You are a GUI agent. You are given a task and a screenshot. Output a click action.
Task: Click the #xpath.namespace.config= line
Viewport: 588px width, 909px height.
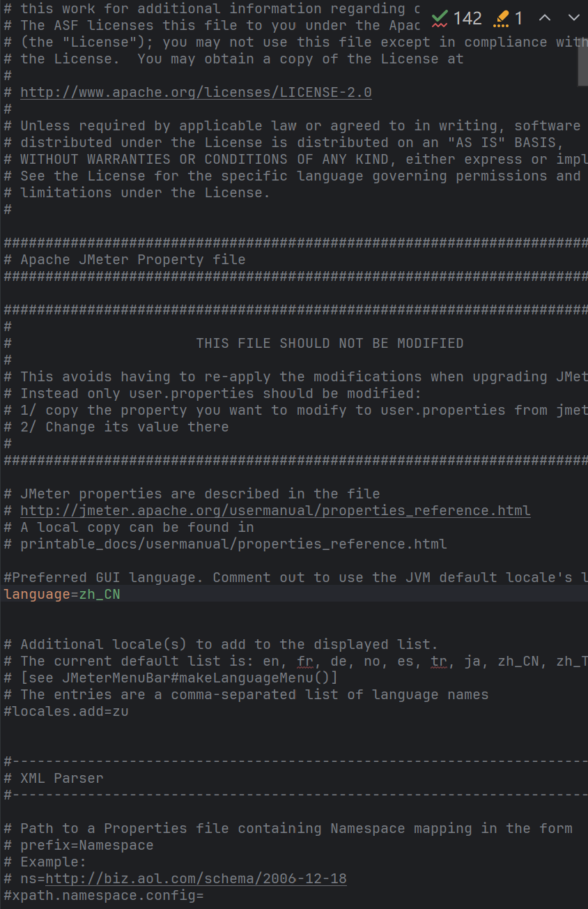point(104,895)
